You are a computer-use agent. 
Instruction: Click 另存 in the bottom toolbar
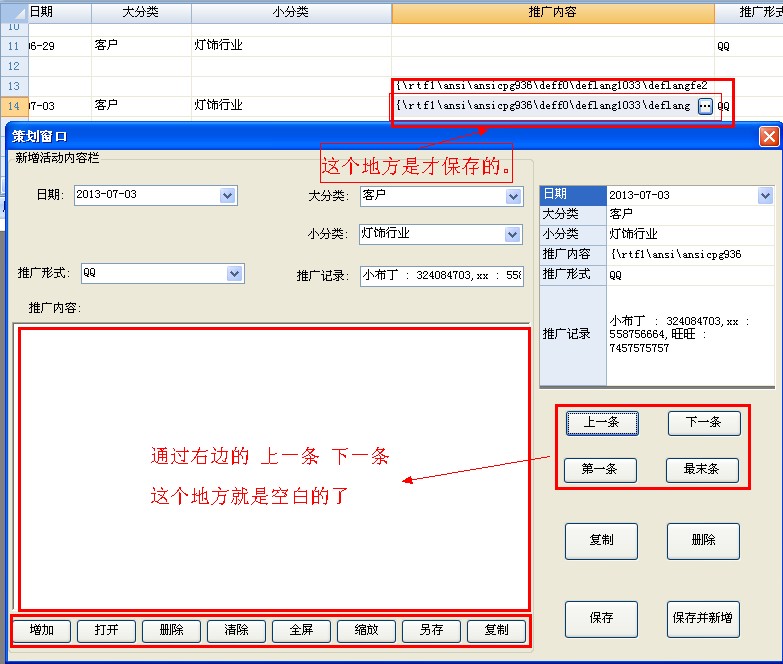(x=431, y=631)
